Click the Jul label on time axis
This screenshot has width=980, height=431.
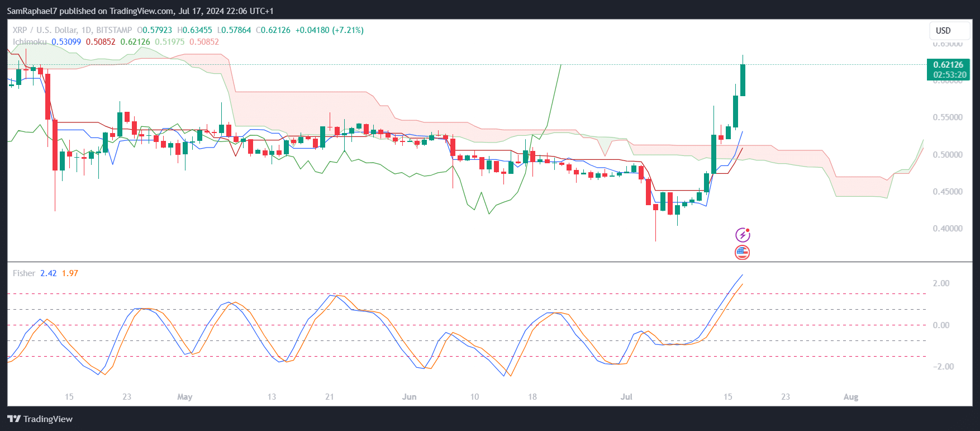[626, 397]
